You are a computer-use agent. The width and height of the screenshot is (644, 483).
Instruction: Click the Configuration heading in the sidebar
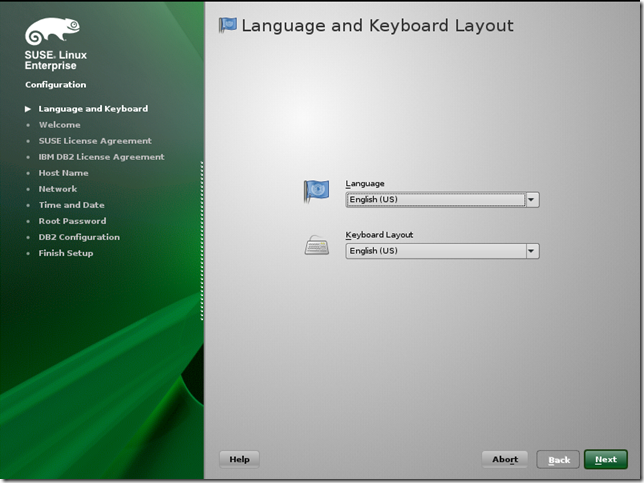(x=55, y=85)
